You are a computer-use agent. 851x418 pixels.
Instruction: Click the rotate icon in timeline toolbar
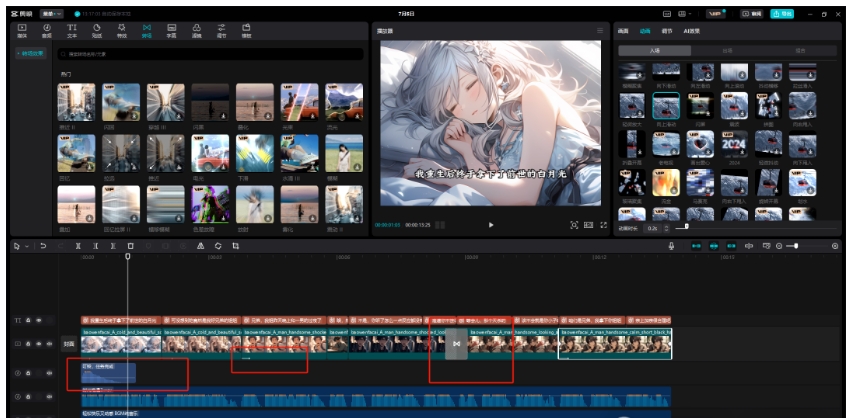pos(218,246)
